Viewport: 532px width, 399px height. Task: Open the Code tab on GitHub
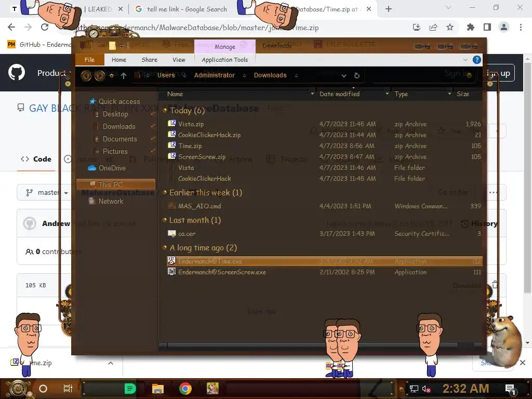point(36,159)
